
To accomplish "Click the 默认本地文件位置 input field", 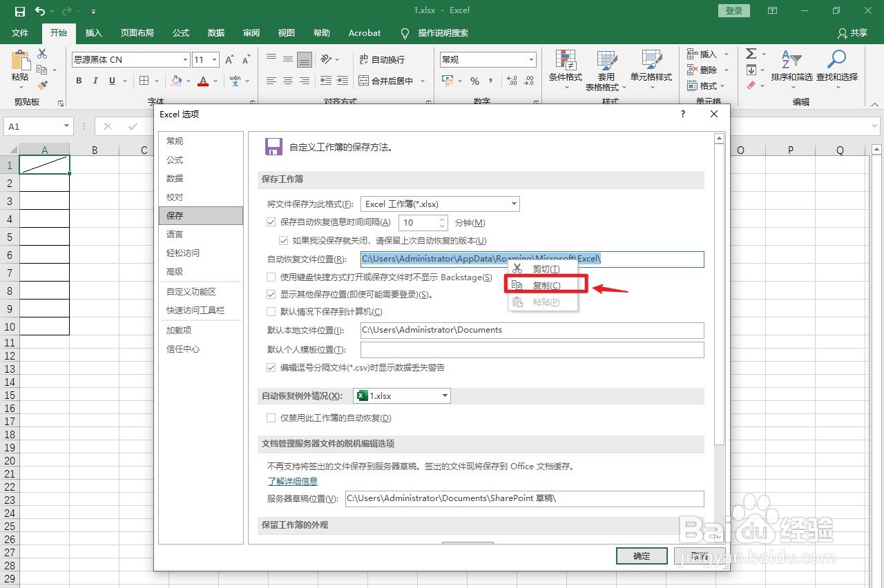I will tap(532, 331).
